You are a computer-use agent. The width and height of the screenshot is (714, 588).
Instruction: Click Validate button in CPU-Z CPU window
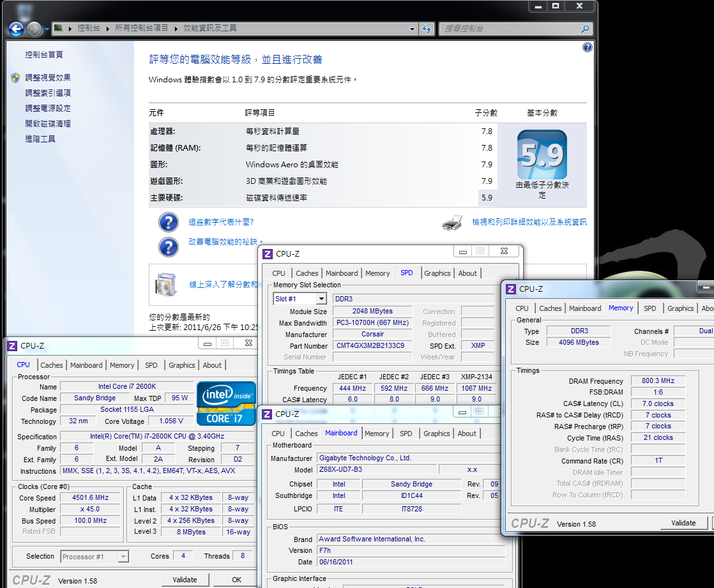(185, 580)
